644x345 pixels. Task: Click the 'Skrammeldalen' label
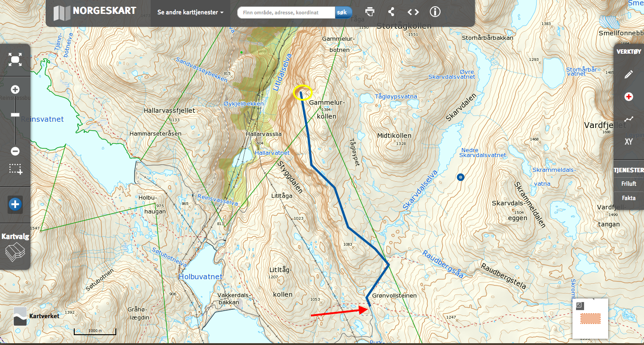pos(530,204)
